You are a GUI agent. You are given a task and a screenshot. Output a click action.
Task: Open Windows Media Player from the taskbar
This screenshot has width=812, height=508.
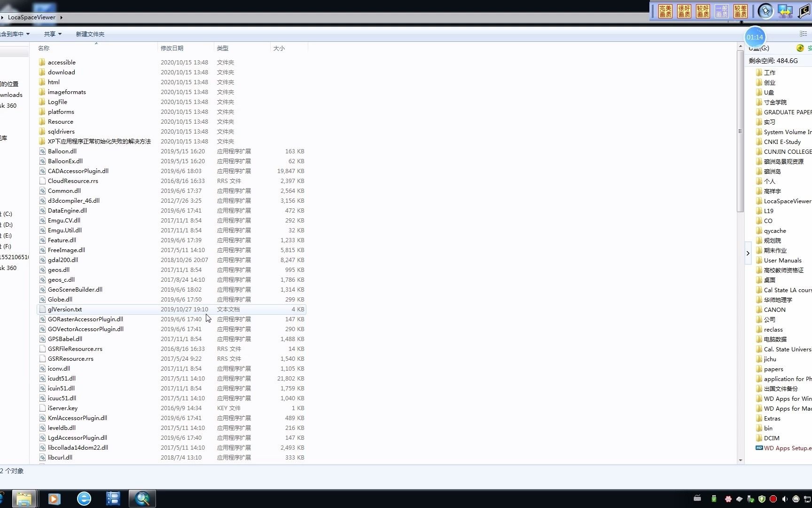pos(55,499)
